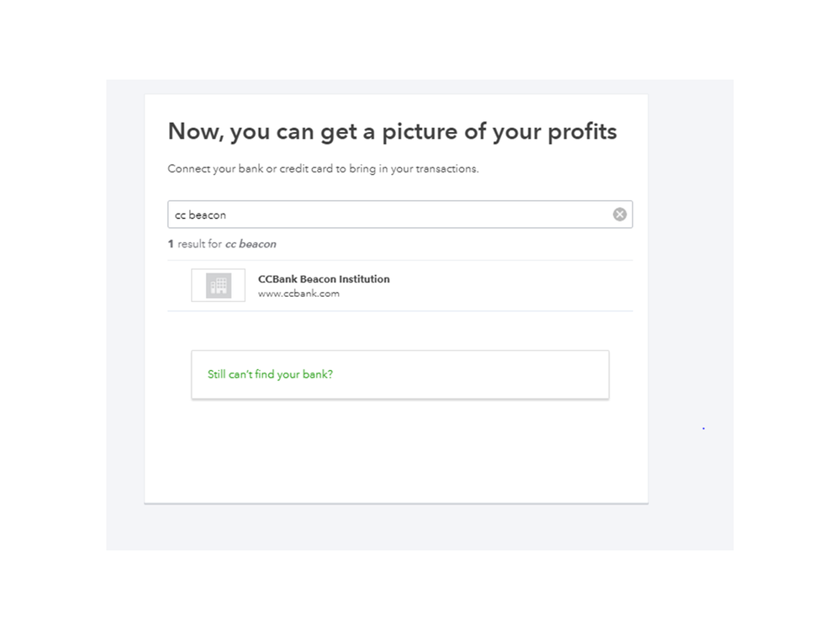The image size is (840, 630).
Task: Focus the bank search input field
Action: (x=404, y=214)
